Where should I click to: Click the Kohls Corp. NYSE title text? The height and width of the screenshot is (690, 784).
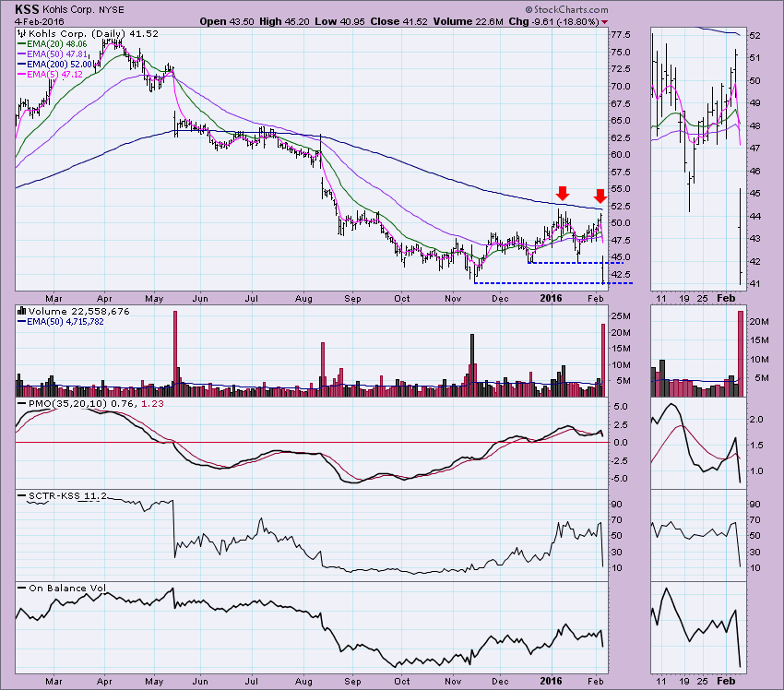(x=84, y=10)
